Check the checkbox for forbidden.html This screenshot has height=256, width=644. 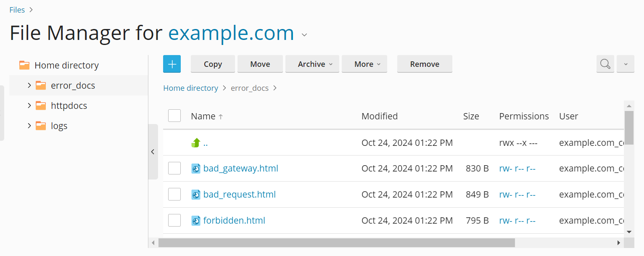click(174, 220)
